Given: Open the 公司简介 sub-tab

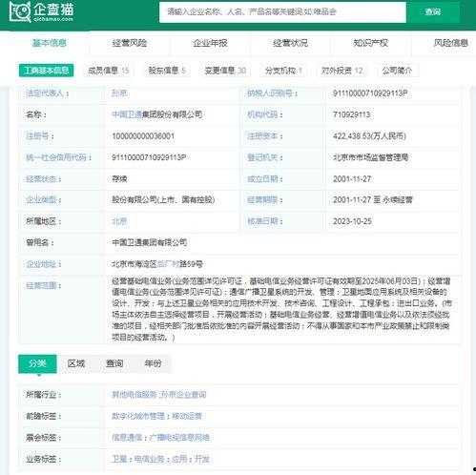Looking at the screenshot, I should [x=397, y=71].
